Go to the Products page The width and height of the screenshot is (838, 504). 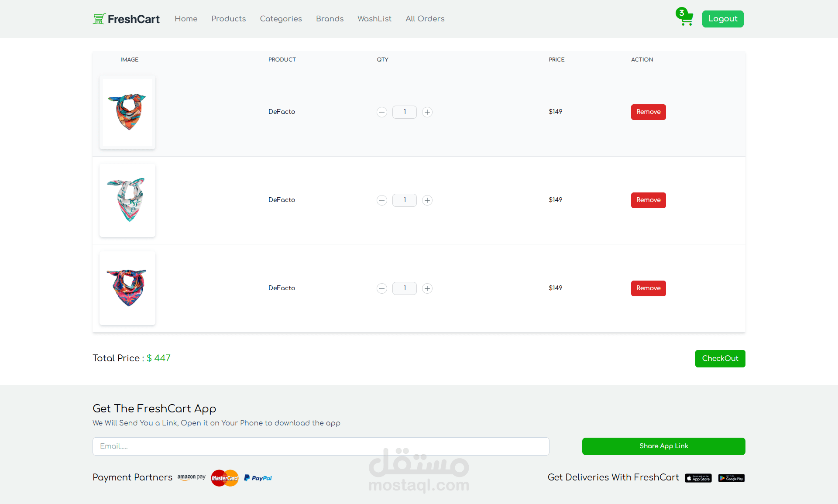tap(229, 19)
